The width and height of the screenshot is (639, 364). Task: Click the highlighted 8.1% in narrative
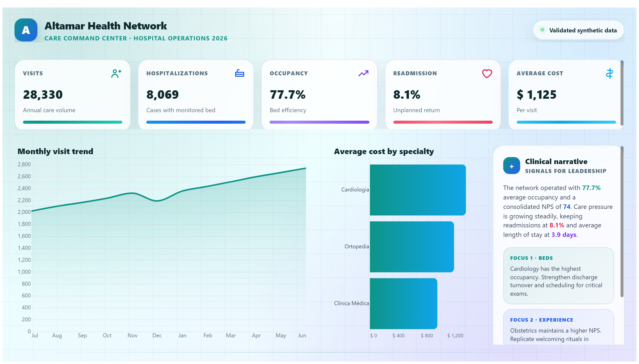556,225
